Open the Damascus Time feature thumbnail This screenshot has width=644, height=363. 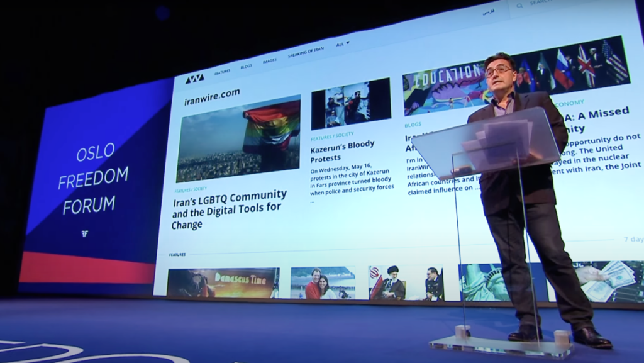click(223, 282)
